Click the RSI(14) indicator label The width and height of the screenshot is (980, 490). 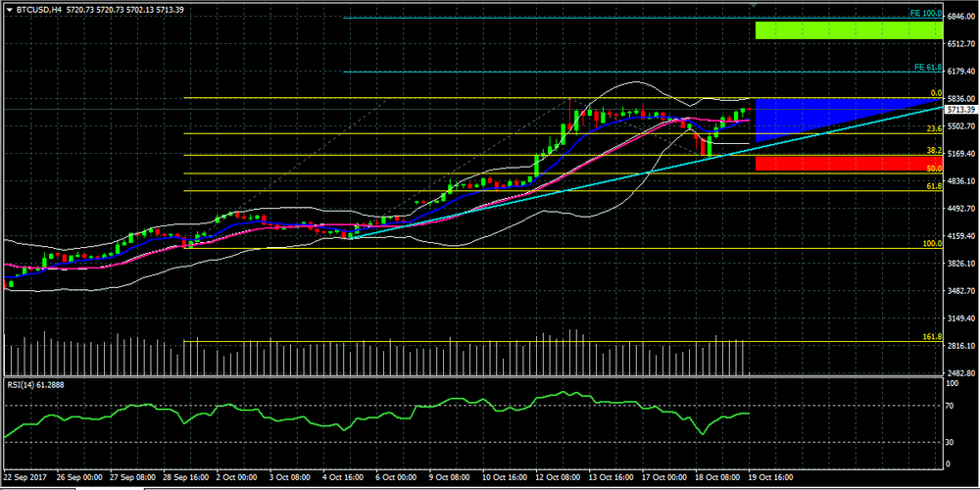pyautogui.click(x=41, y=385)
